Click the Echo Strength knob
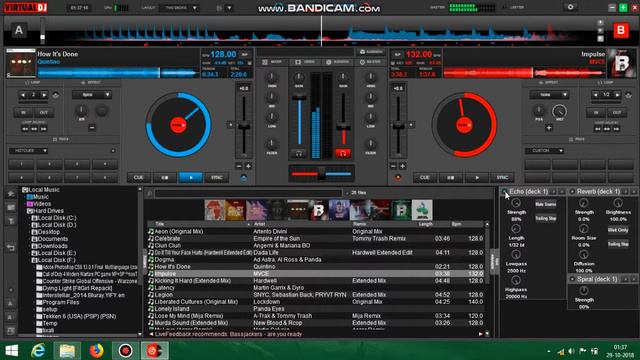Screen dimensions: 640x360 pyautogui.click(x=516, y=203)
